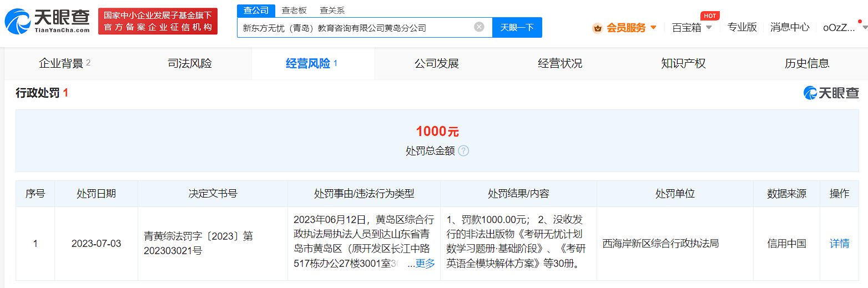Click the member services crown icon
Screen dimensions: 868x288
point(597,28)
